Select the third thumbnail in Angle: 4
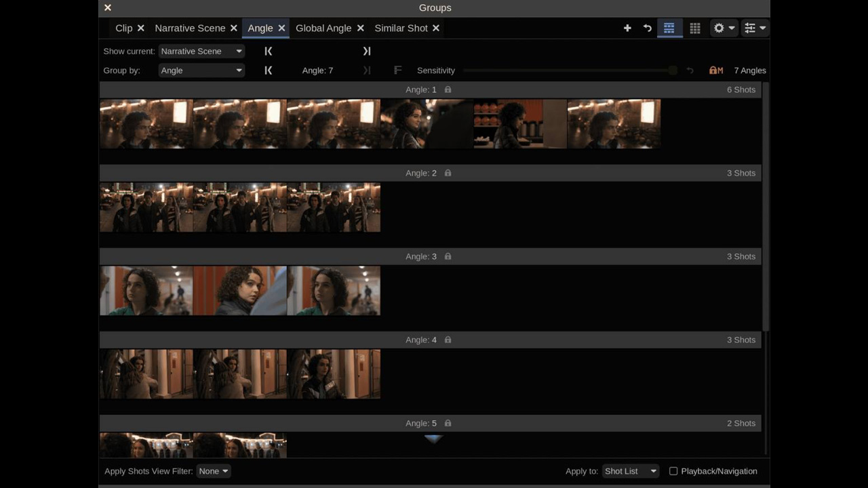 point(334,373)
